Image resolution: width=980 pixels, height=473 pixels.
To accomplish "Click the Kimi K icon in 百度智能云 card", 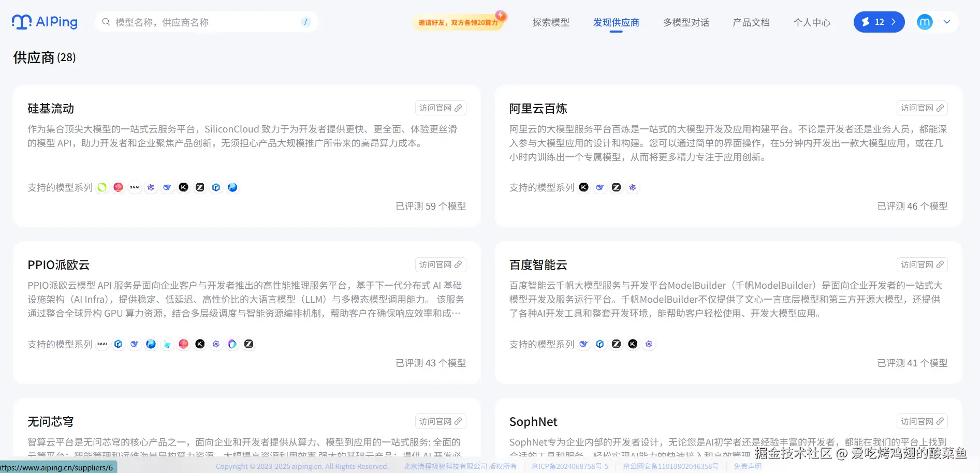I will tap(633, 344).
